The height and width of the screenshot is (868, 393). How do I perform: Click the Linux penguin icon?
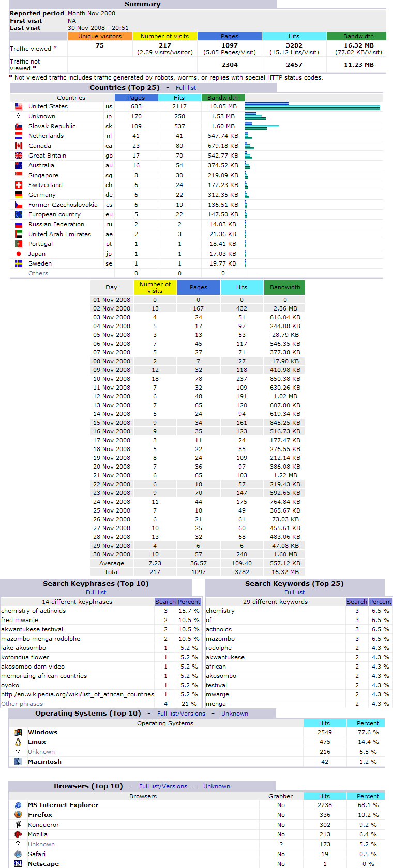click(x=18, y=742)
